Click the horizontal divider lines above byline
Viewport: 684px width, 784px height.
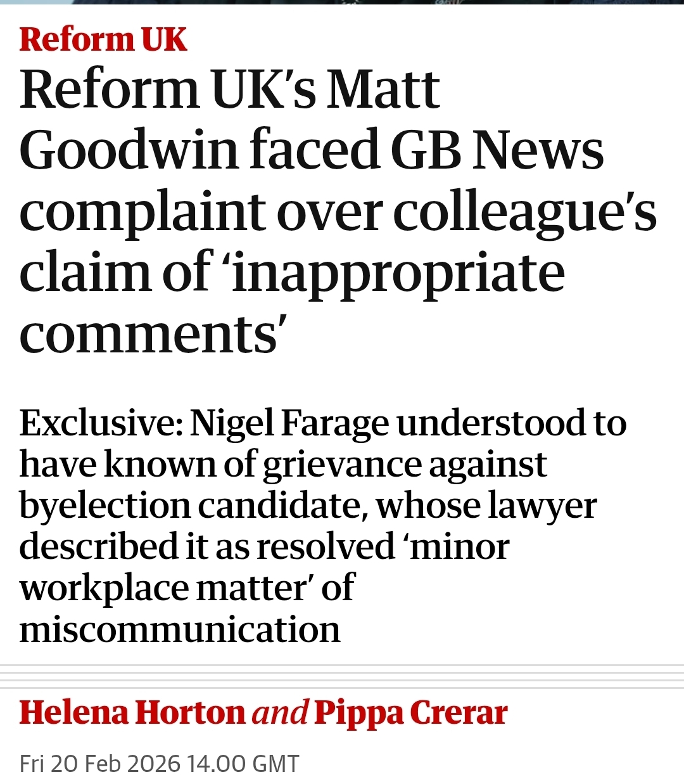point(342,676)
